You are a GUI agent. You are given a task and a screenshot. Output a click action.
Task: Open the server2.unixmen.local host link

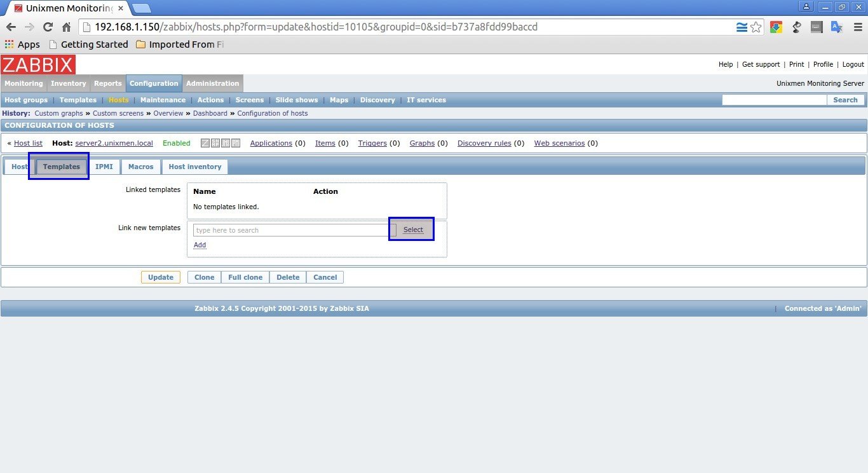pyautogui.click(x=114, y=143)
